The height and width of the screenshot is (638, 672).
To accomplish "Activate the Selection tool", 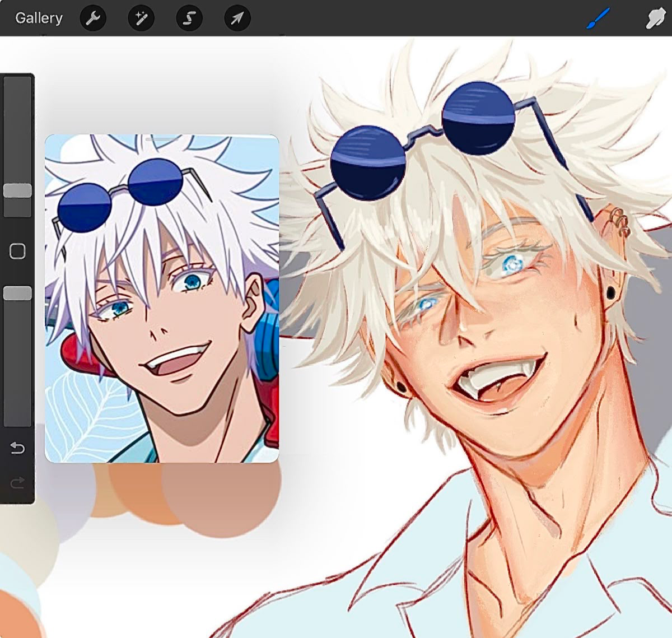I will point(189,18).
